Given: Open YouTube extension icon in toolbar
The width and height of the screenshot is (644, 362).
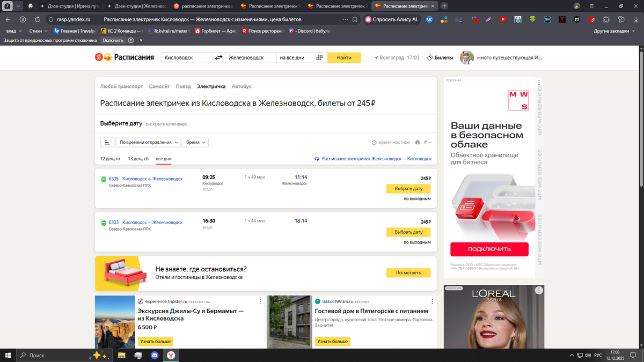Looking at the screenshot, I should [x=503, y=19].
